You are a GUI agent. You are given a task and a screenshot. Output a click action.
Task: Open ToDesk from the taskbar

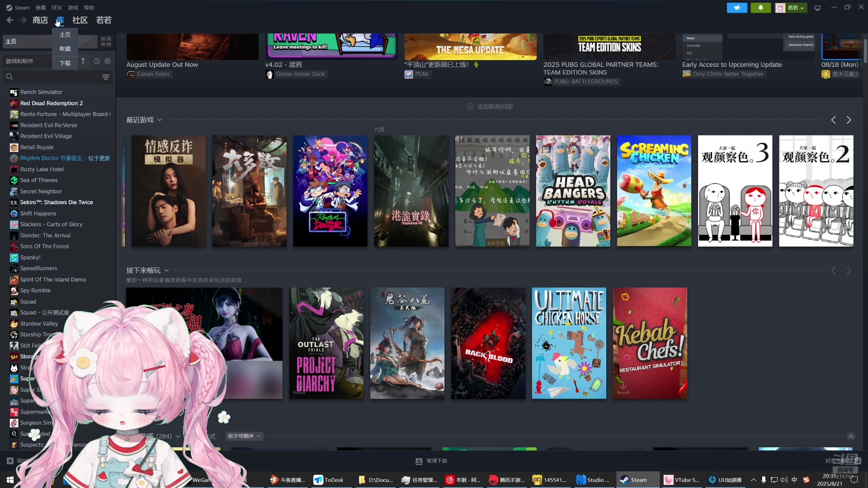[x=329, y=480]
